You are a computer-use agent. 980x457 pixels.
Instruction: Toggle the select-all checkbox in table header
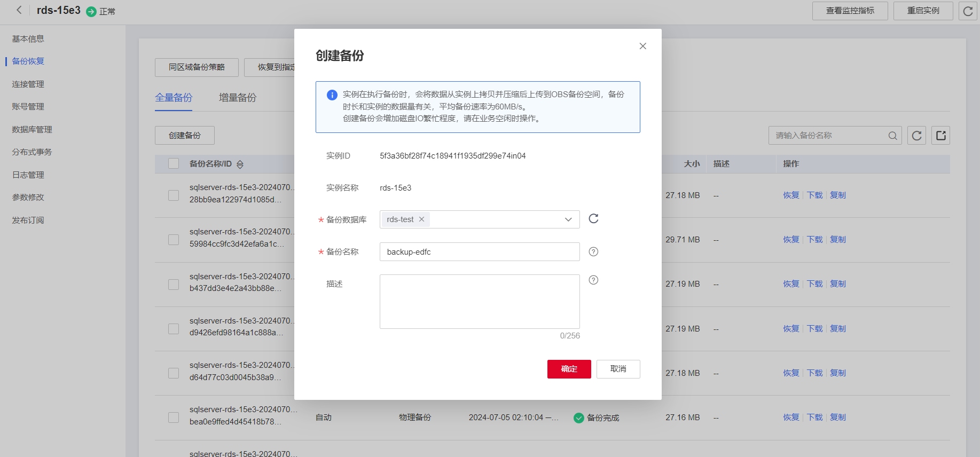174,163
